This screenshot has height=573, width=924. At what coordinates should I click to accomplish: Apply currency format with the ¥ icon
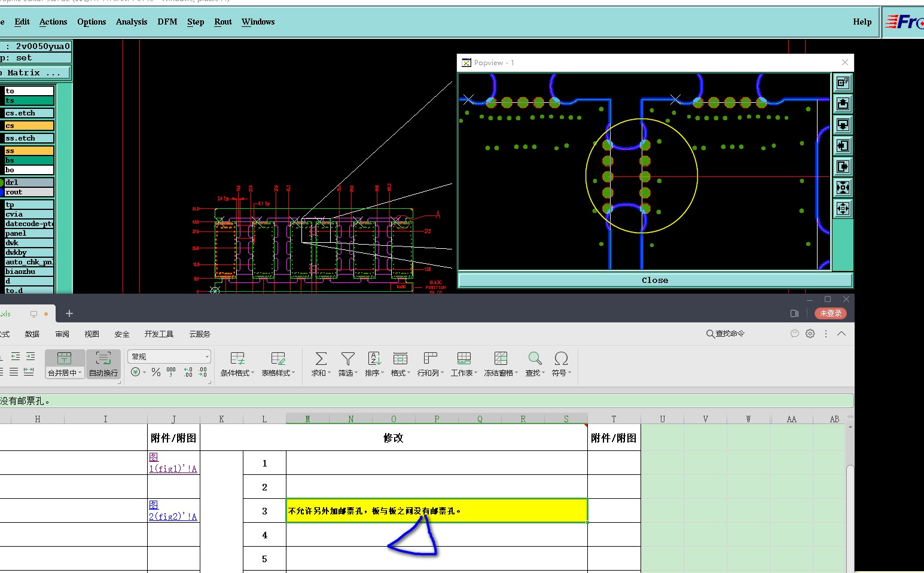click(x=135, y=372)
